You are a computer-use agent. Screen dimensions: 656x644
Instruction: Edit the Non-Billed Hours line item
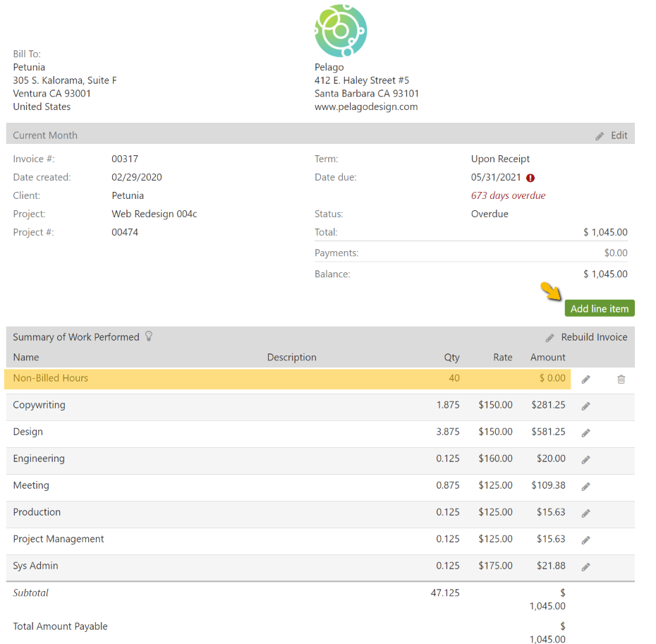[585, 379]
